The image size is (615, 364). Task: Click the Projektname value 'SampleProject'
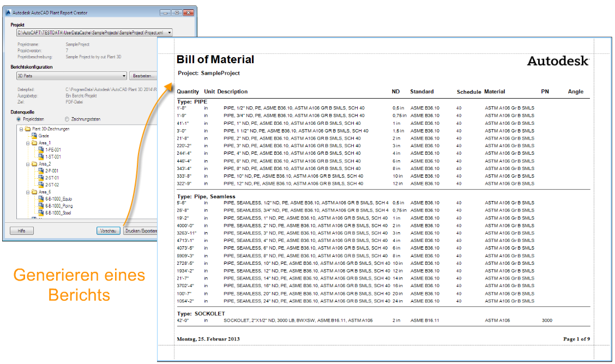77,44
